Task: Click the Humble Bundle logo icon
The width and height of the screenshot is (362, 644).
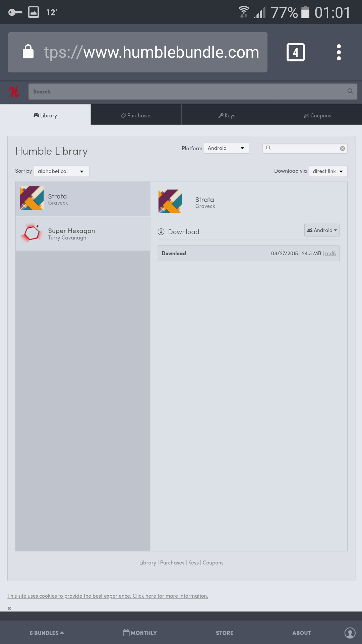Action: tap(14, 92)
